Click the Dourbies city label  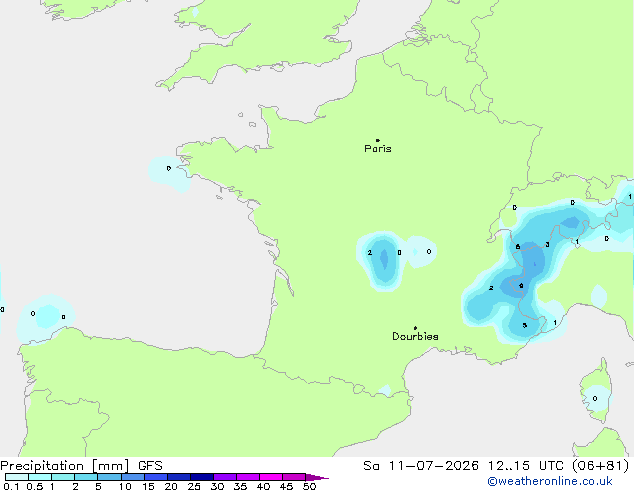(415, 336)
